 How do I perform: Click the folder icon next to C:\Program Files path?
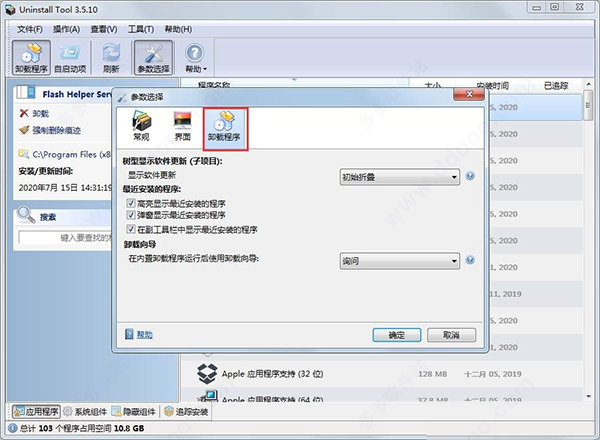[24, 154]
